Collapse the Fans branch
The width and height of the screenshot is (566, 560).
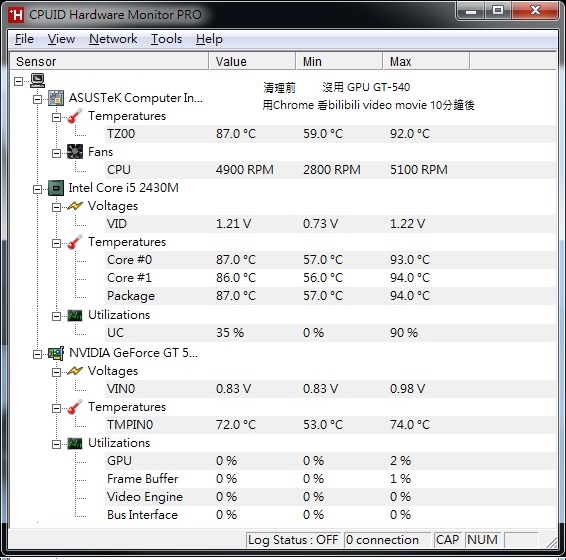(x=56, y=153)
